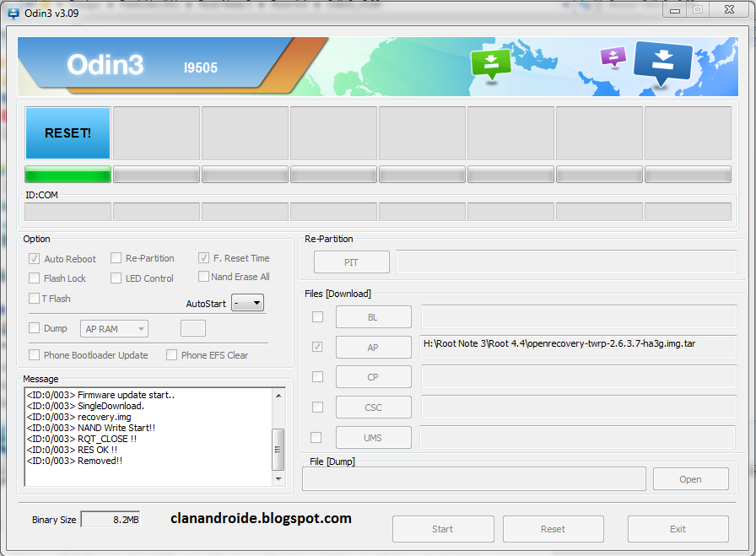756x556 pixels.
Task: Open the AutoStart dropdown
Action: (248, 303)
